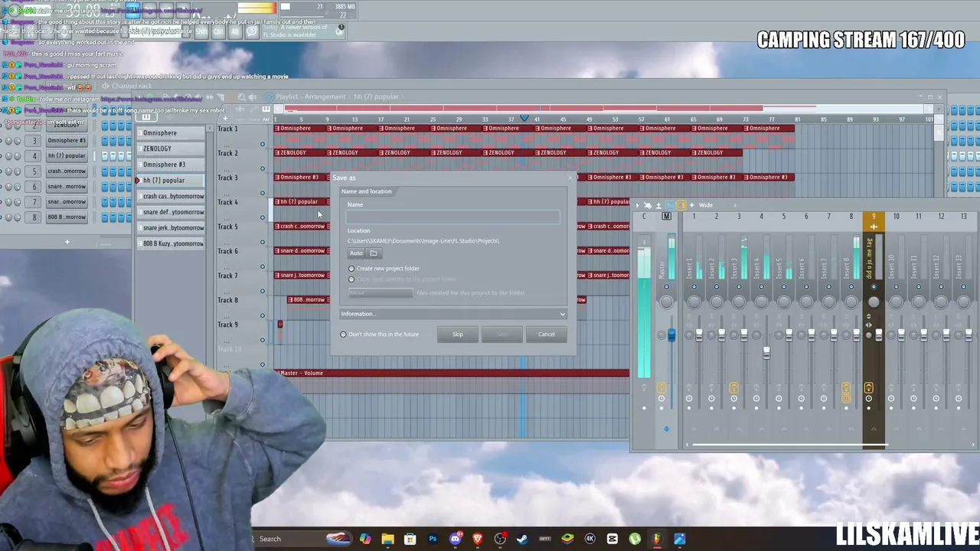The width and height of the screenshot is (980, 551).
Task: Select the Omnisphere pattern in the picker
Action: click(x=171, y=133)
